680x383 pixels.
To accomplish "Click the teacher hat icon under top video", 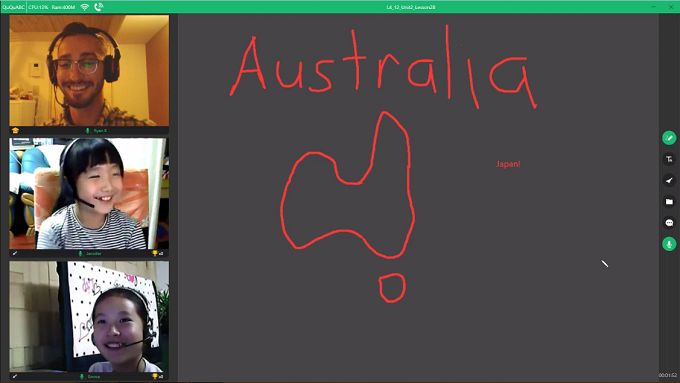I will [16, 130].
